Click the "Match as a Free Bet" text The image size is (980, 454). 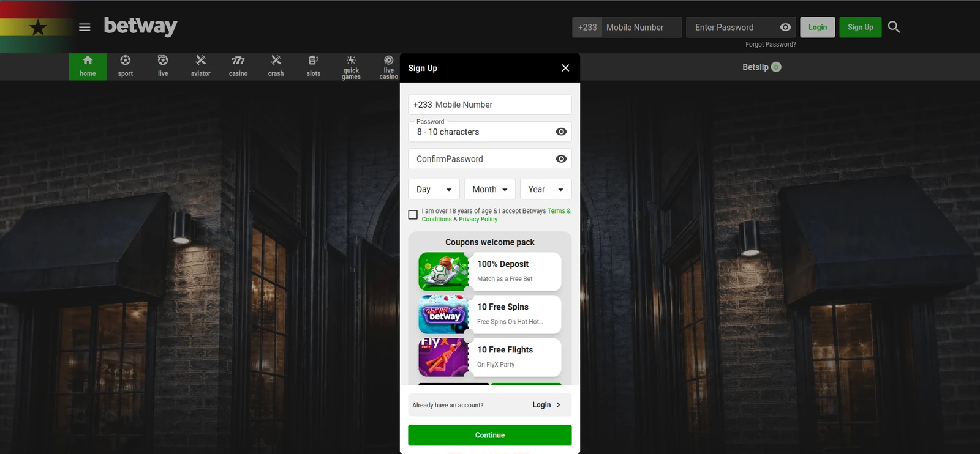[x=505, y=279]
